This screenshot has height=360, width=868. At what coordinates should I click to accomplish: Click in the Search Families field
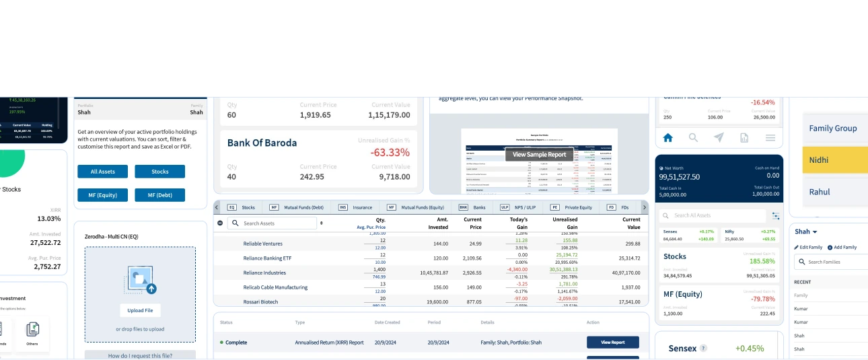tap(832, 262)
